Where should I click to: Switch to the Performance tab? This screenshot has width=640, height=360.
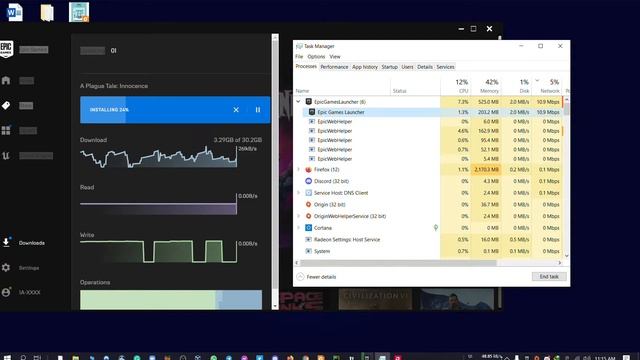(x=334, y=67)
